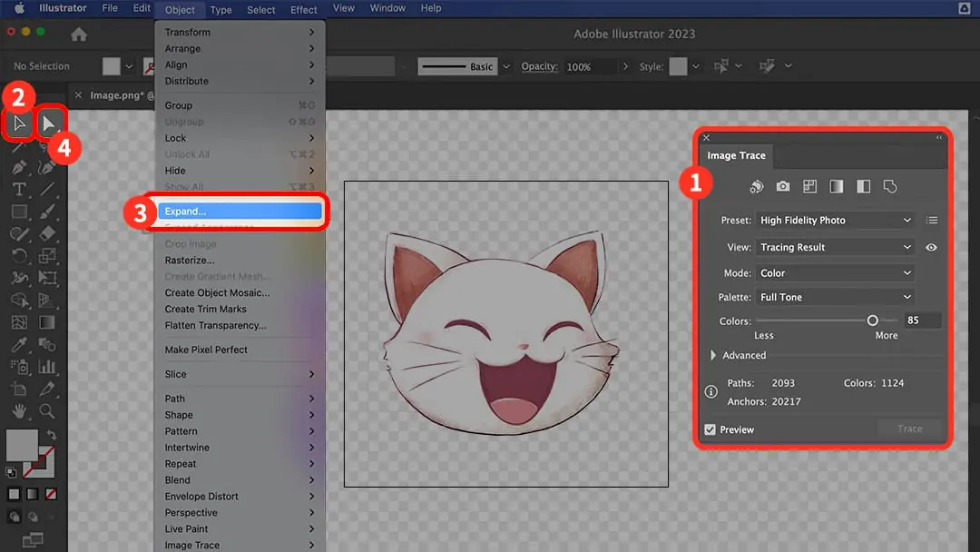Select the Free Transform tool
Screen dimensions: 980x552
47,278
